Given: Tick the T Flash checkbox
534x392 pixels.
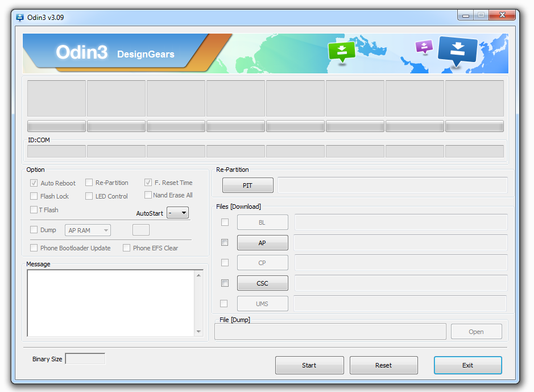Looking at the screenshot, I should [x=34, y=210].
